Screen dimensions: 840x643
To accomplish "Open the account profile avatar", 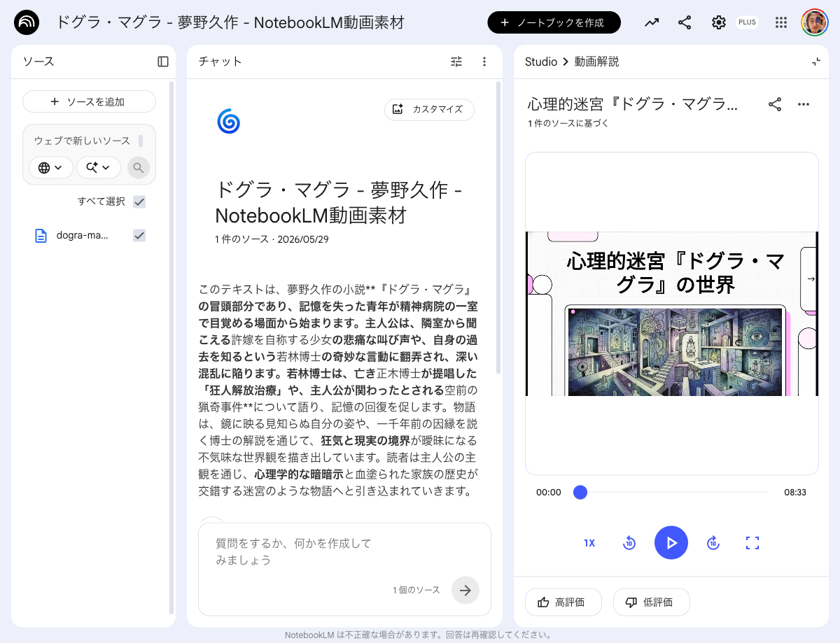I will (x=815, y=22).
